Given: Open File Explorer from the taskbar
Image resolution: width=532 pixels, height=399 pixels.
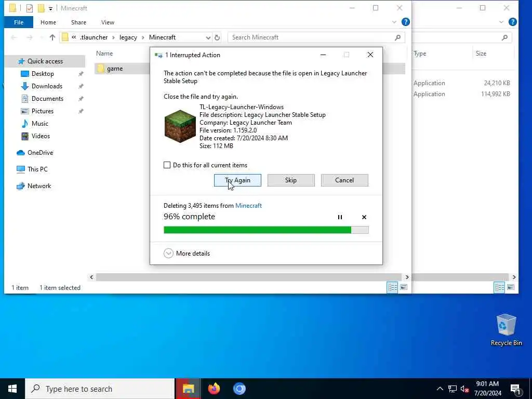Looking at the screenshot, I should point(188,389).
